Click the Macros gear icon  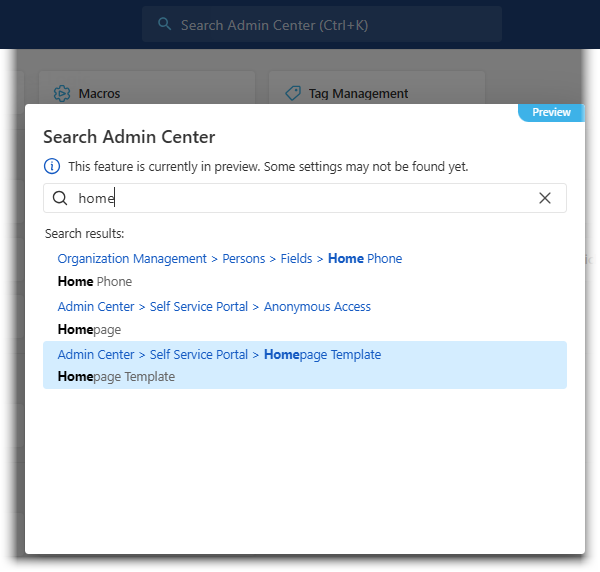tap(62, 93)
